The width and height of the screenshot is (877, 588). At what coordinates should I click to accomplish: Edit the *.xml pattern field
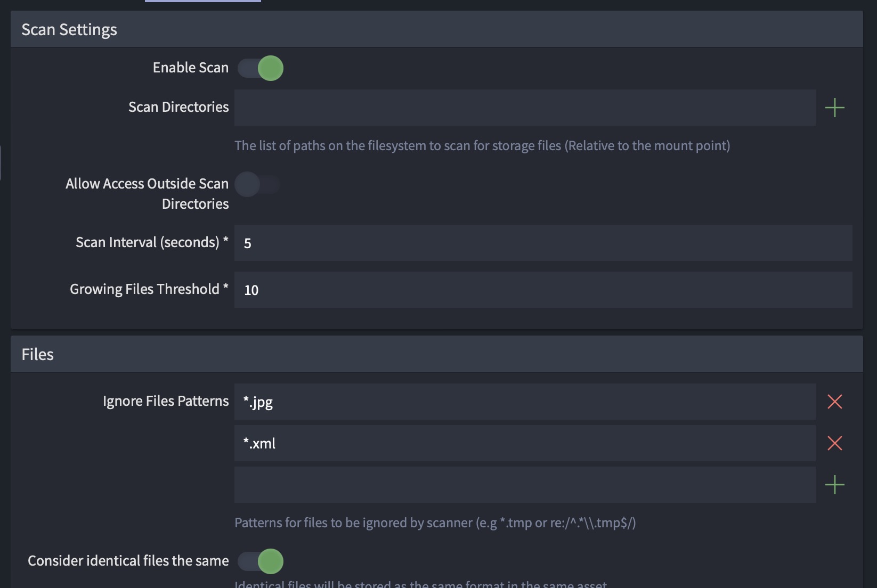click(524, 443)
